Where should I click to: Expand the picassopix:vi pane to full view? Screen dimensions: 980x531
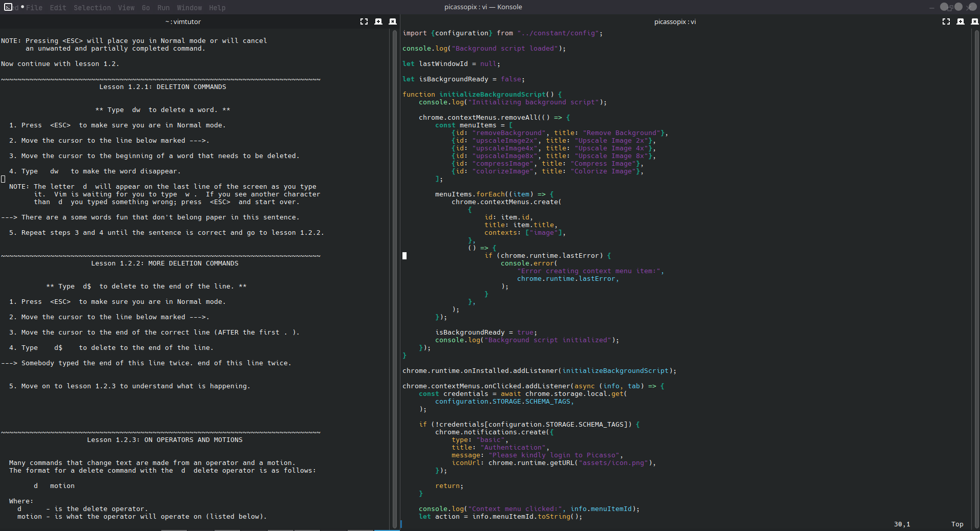(947, 21)
